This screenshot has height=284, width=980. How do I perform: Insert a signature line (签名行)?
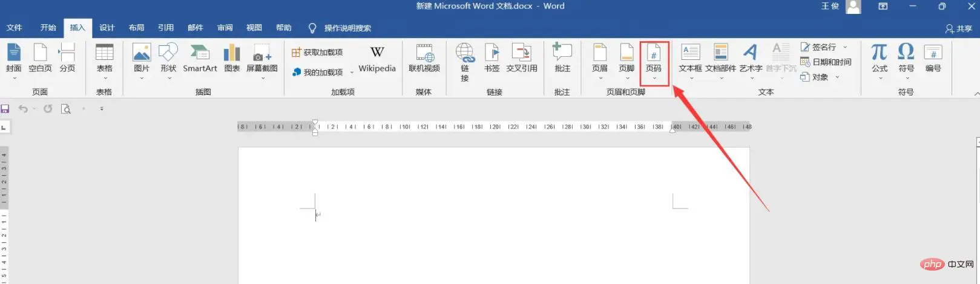point(818,47)
